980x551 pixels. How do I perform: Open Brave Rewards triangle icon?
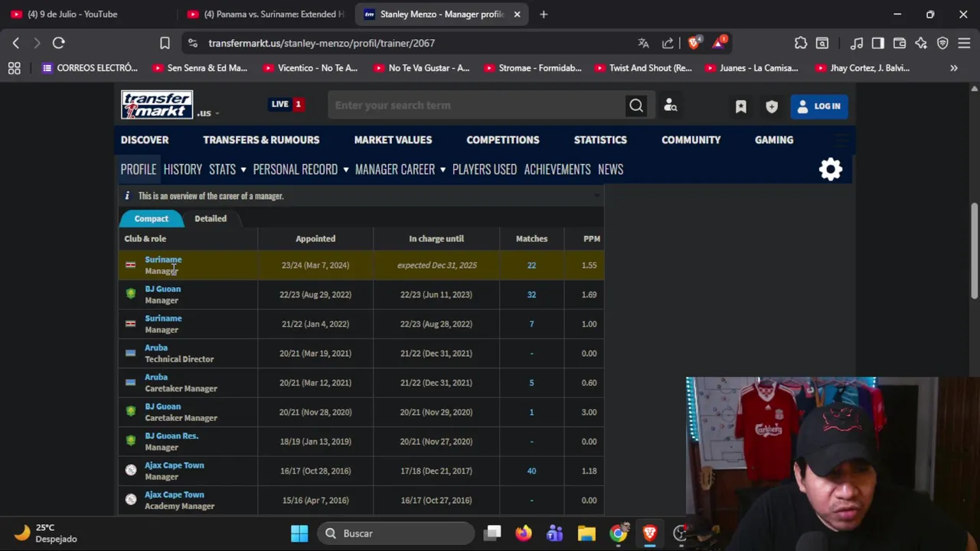720,43
